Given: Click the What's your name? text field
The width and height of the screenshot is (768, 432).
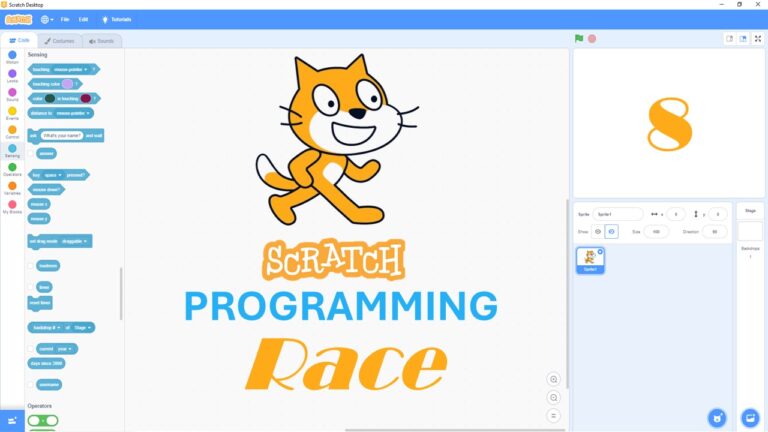Looking at the screenshot, I should click(x=62, y=135).
